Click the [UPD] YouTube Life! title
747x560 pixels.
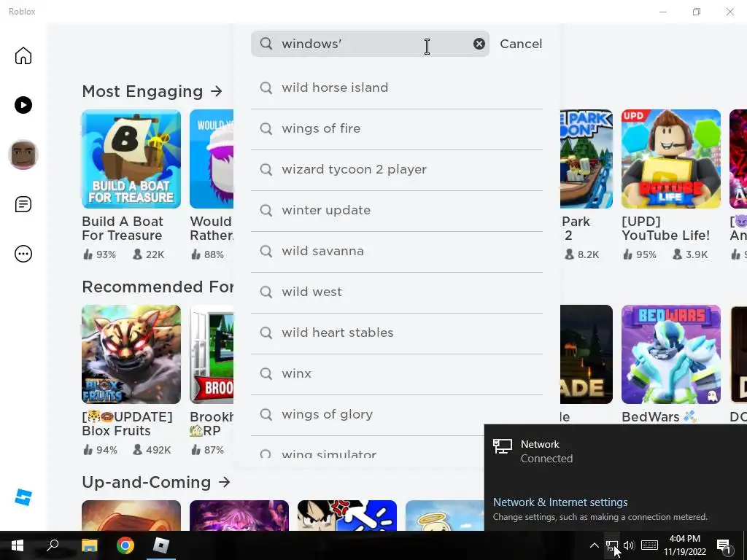coord(665,228)
